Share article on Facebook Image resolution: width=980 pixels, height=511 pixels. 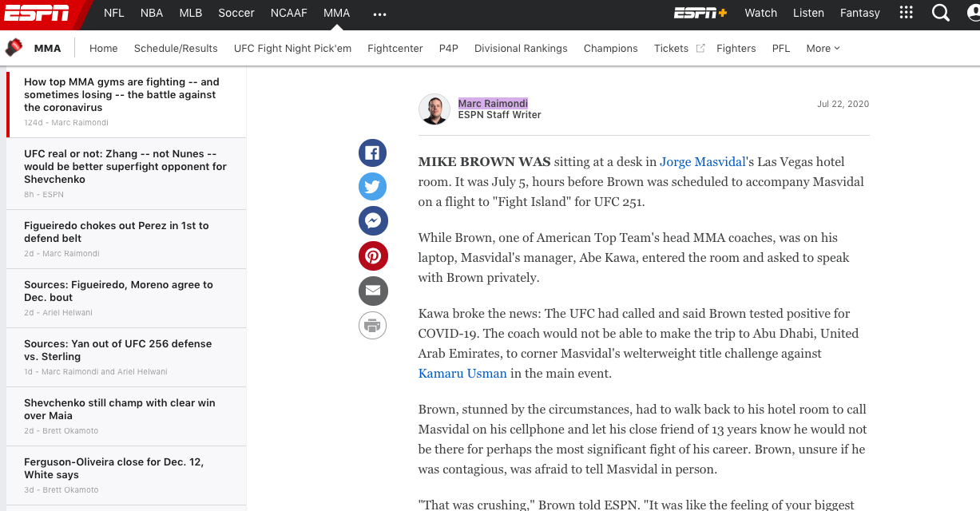[x=372, y=153]
